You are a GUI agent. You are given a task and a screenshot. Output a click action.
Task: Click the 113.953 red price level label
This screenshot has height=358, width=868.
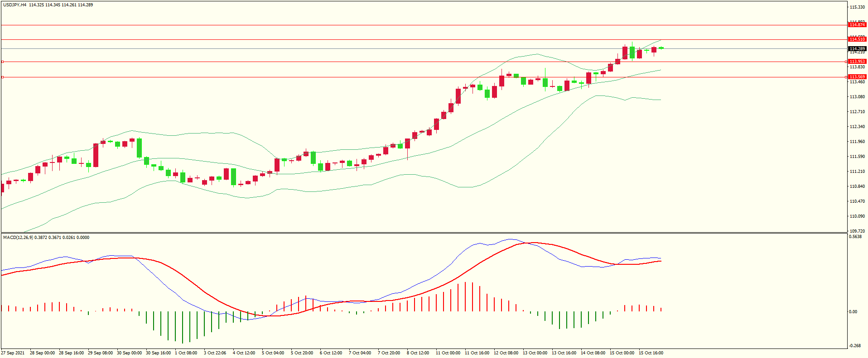pos(857,62)
